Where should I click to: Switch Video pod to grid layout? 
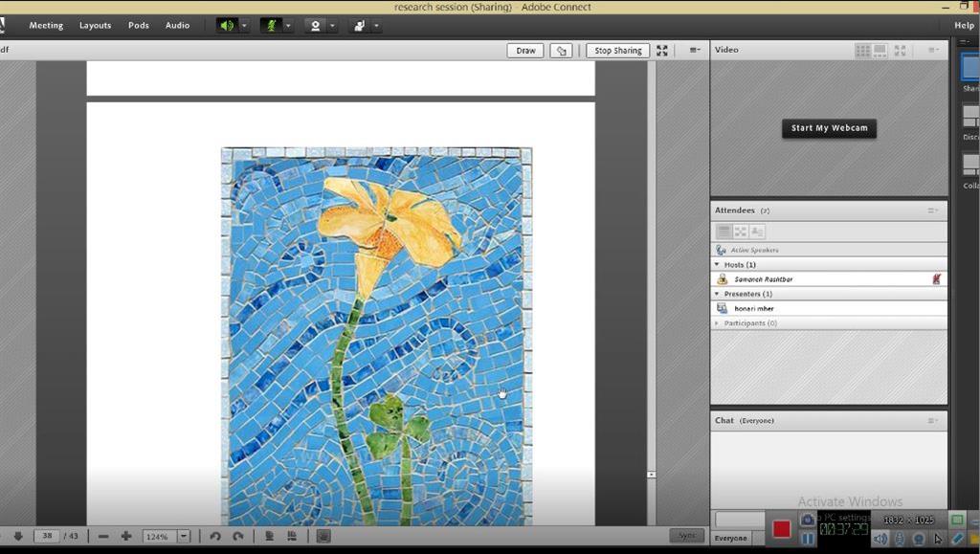point(863,51)
